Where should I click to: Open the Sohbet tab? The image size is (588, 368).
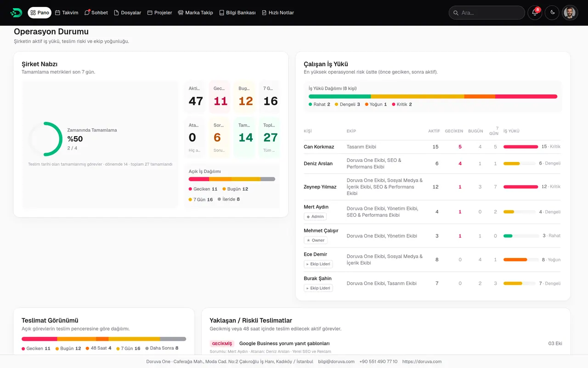click(x=96, y=13)
